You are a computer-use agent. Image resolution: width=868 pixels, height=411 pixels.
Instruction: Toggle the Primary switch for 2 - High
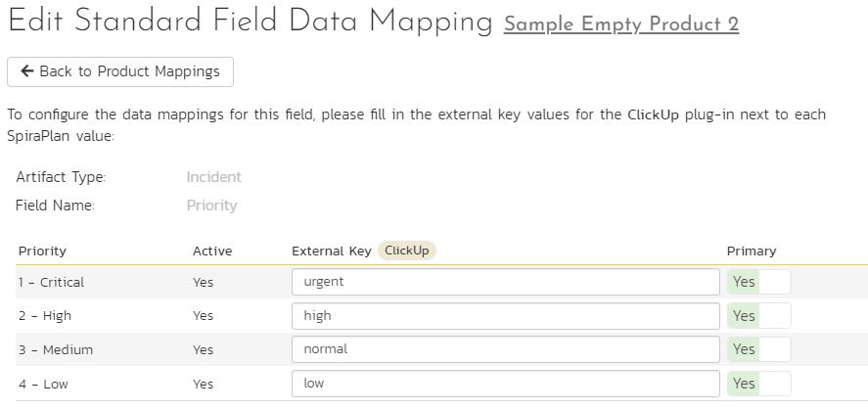click(x=759, y=316)
